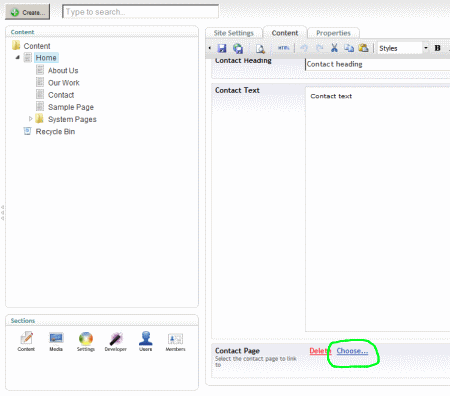The image size is (450, 396).
Task: Click the Choose... link for Contact Page
Action: (352, 351)
